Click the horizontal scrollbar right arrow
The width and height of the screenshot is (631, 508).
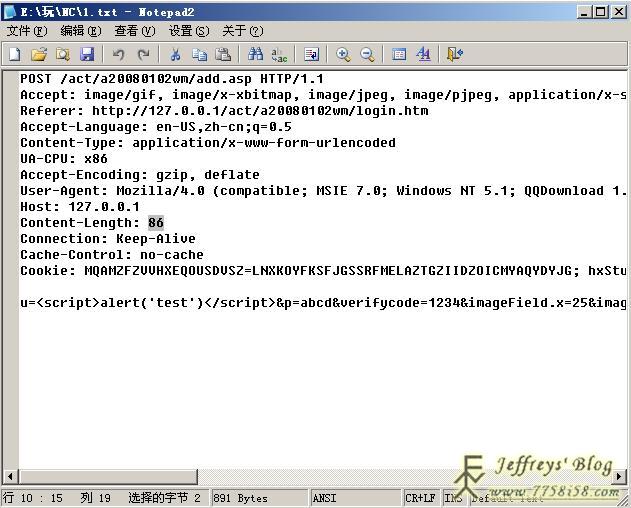point(623,477)
